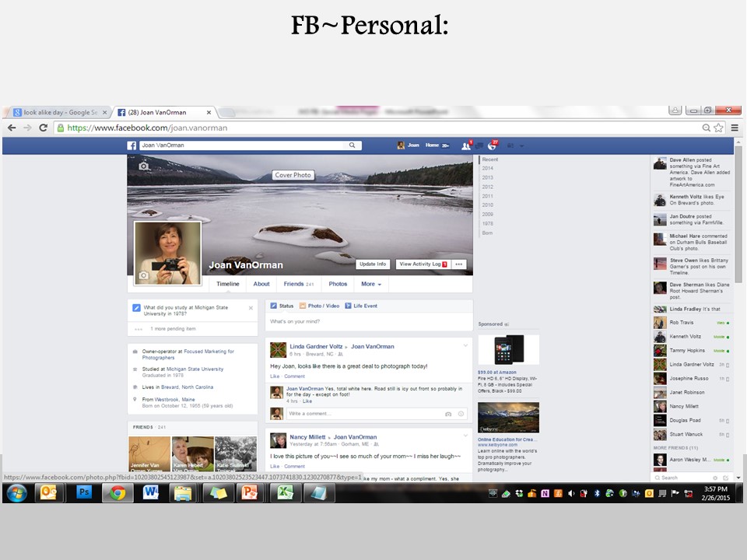Open the notifications globe icon

pyautogui.click(x=492, y=145)
